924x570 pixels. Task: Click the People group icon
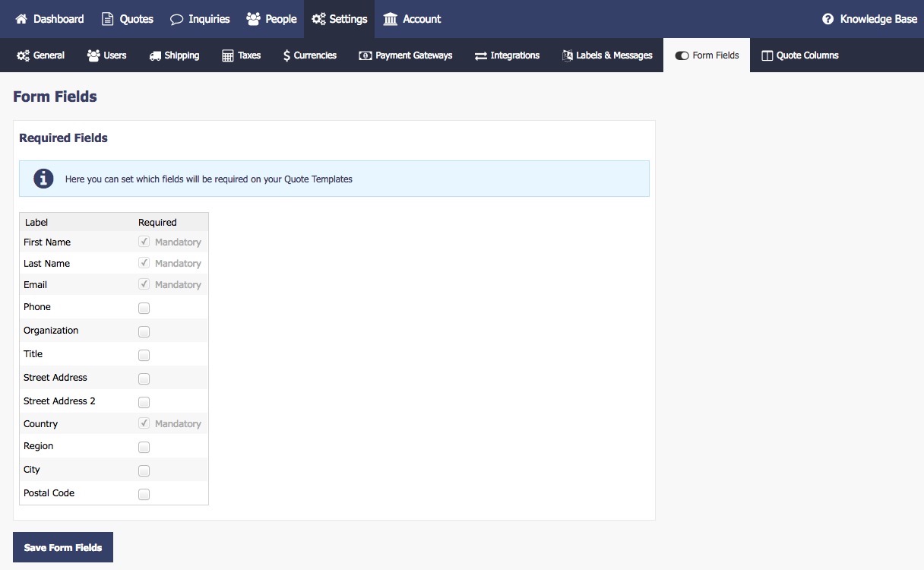(x=254, y=19)
